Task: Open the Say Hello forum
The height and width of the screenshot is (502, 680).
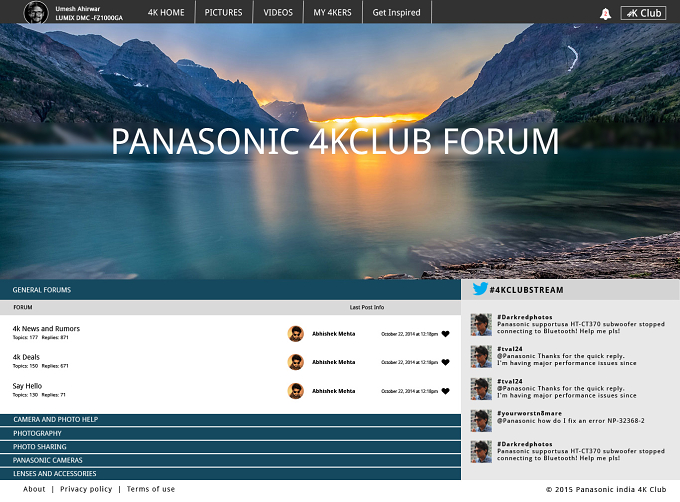Action: pos(27,386)
